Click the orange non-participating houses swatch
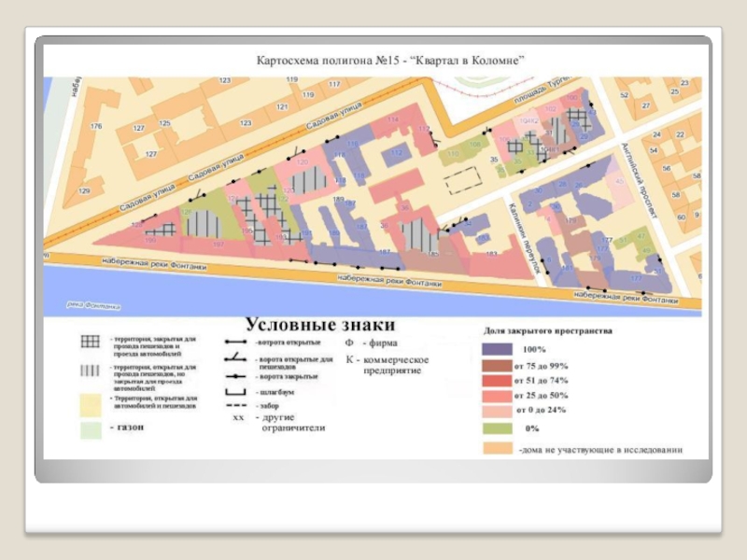Screen dimensions: 747x560 [x=498, y=449]
